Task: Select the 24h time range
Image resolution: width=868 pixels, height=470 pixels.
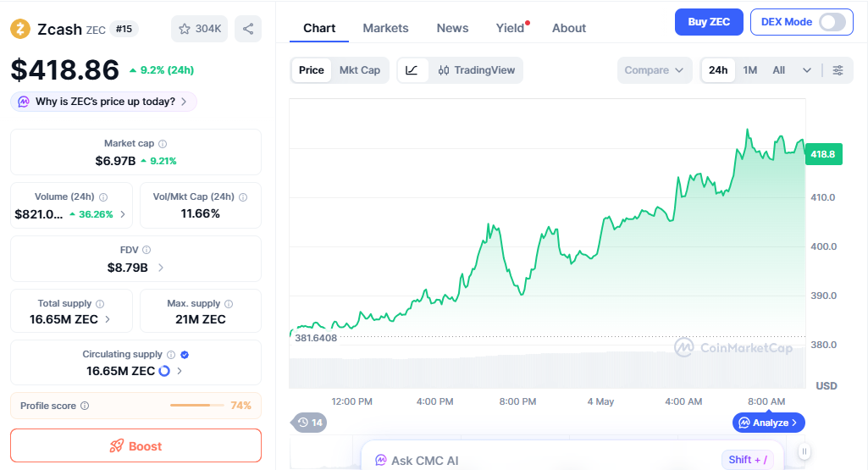Action: [718, 70]
